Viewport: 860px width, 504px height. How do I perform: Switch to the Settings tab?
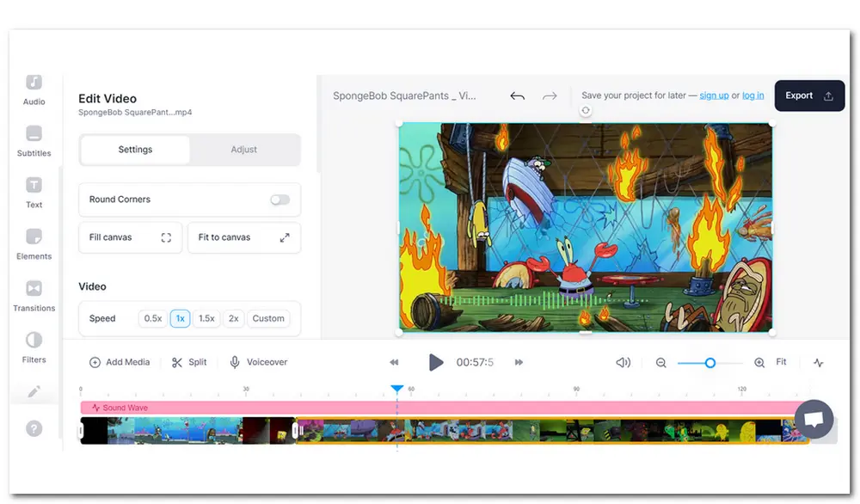pyautogui.click(x=136, y=149)
